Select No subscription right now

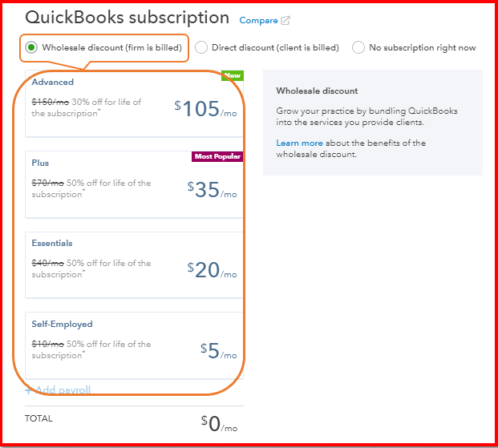[358, 47]
